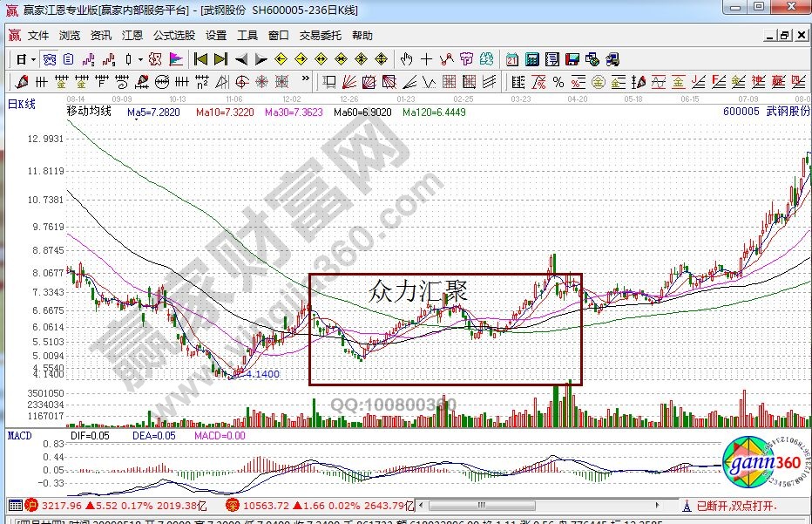The image size is (812, 524).
Task: Jump to first bar with skip-back arrow
Action: pos(200,59)
